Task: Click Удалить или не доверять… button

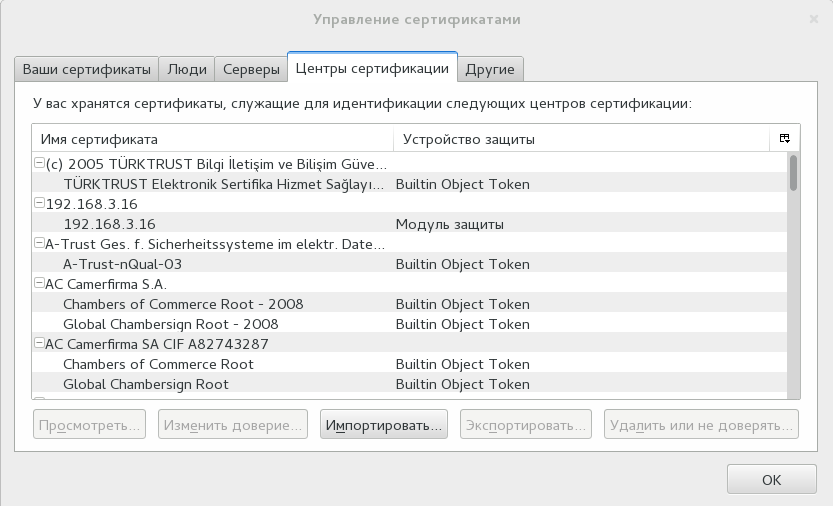Action: coord(701,425)
